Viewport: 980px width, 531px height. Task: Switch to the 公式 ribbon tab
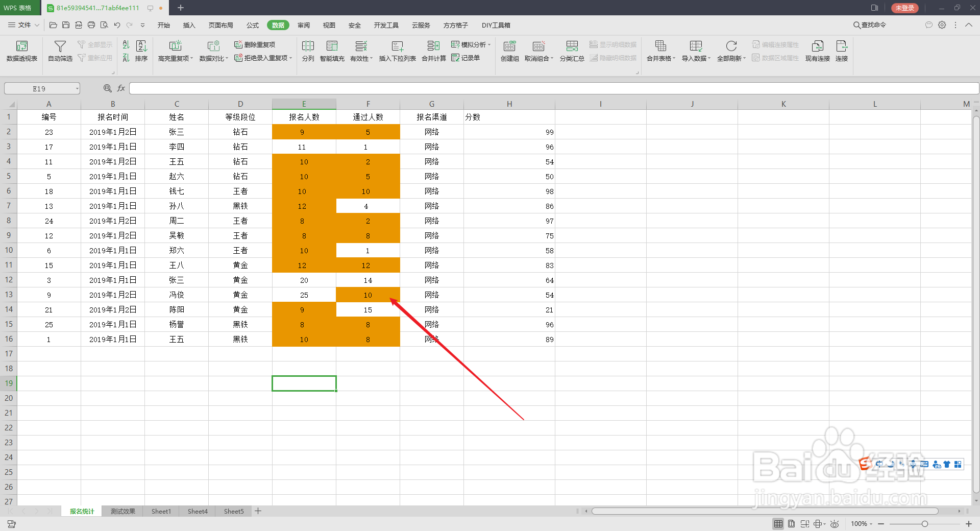(253, 25)
